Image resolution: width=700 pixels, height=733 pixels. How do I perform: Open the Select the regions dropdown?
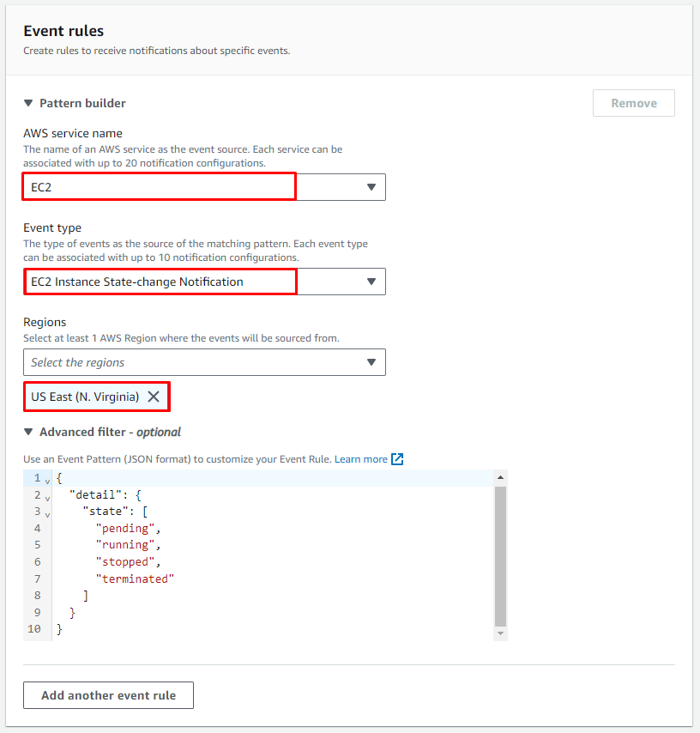(x=371, y=362)
